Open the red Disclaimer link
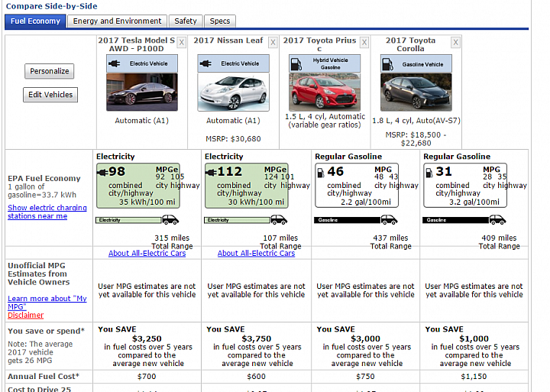 [x=26, y=315]
